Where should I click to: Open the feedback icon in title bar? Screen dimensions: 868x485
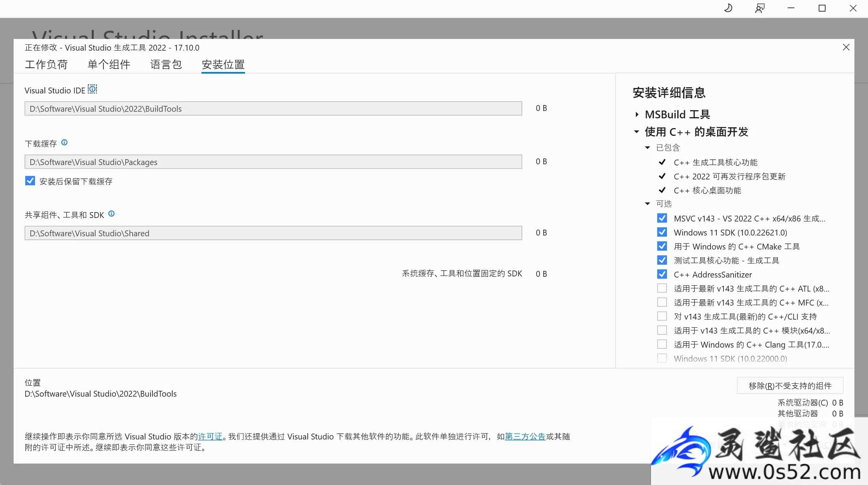coord(759,8)
